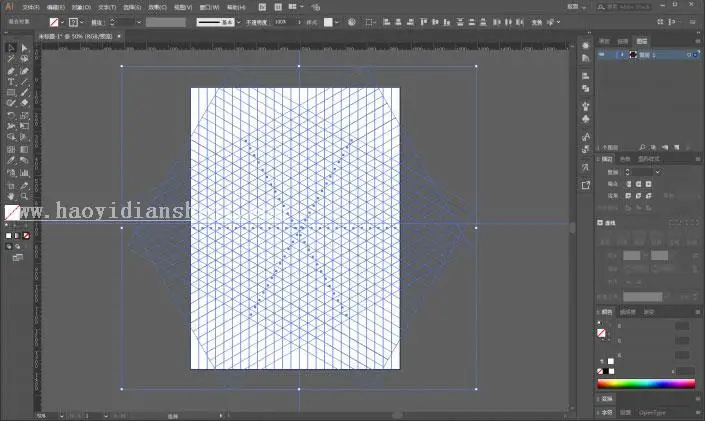Open the zoom level dropdown in status bar

pyautogui.click(x=62, y=416)
